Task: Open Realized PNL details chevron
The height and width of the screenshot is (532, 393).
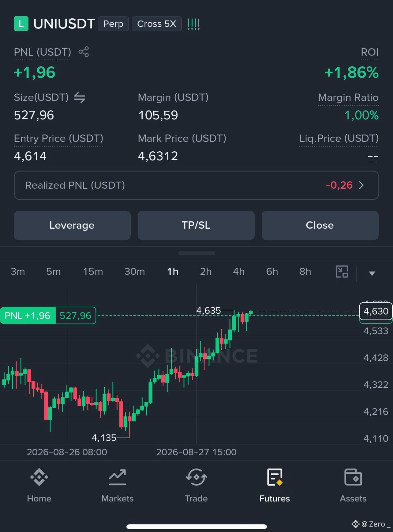Action: [361, 185]
